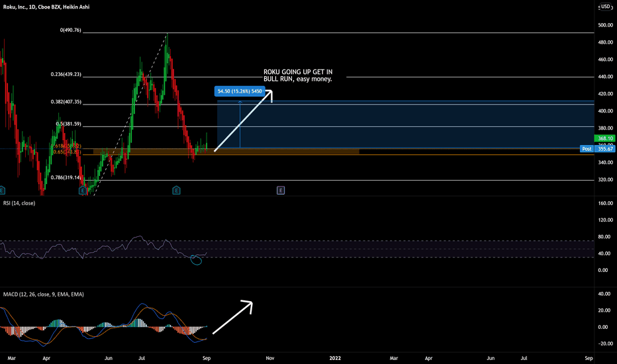Click the 0.5(381.59) Fibonacci level label
Image resolution: width=617 pixels, height=364 pixels.
68,124
